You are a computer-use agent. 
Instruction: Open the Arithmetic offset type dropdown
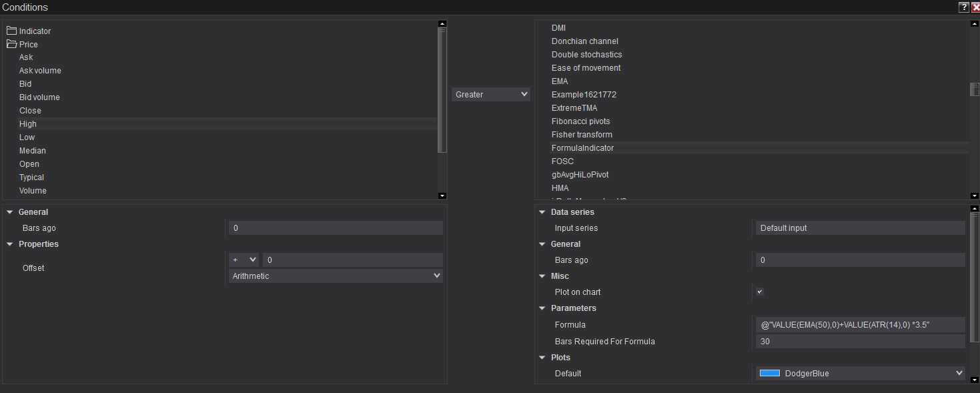point(336,276)
